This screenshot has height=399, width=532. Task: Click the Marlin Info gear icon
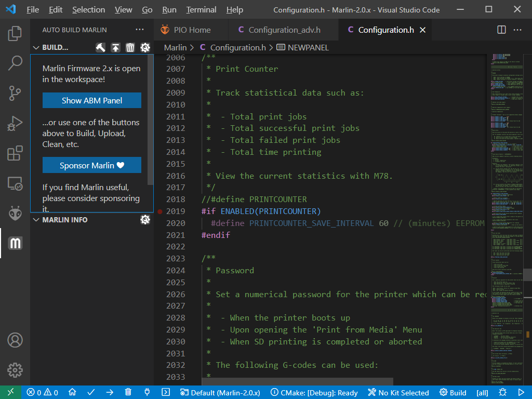tap(145, 220)
